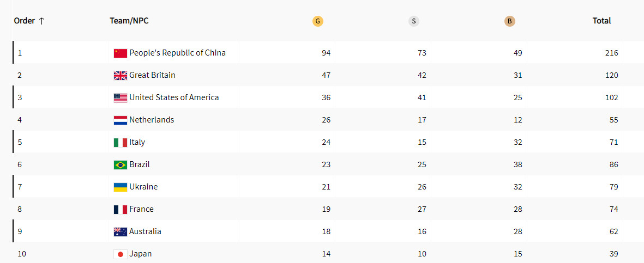Click the bronze medal column icon
The image size is (644, 263).
pos(510,21)
